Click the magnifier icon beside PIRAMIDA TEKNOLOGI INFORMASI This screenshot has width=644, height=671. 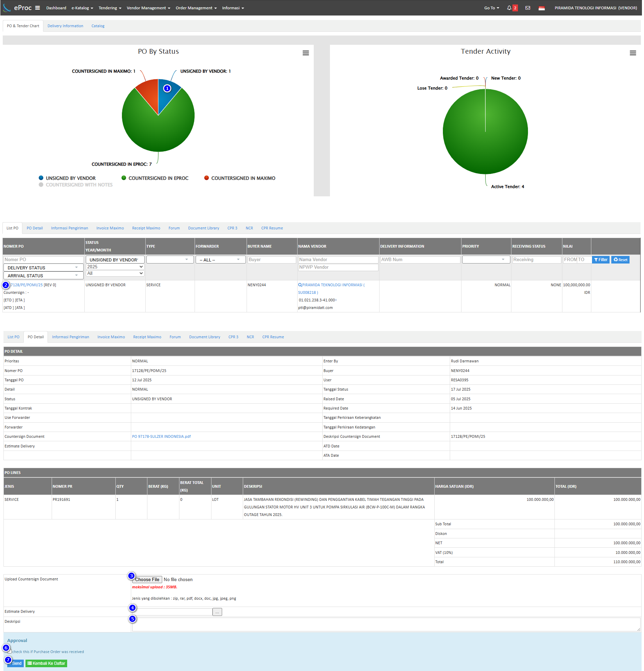point(300,285)
